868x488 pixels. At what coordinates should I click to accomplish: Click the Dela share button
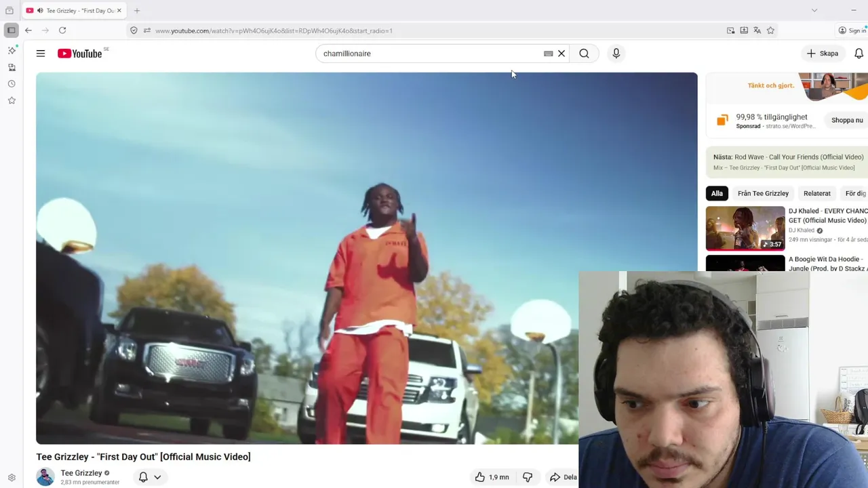pos(564,477)
